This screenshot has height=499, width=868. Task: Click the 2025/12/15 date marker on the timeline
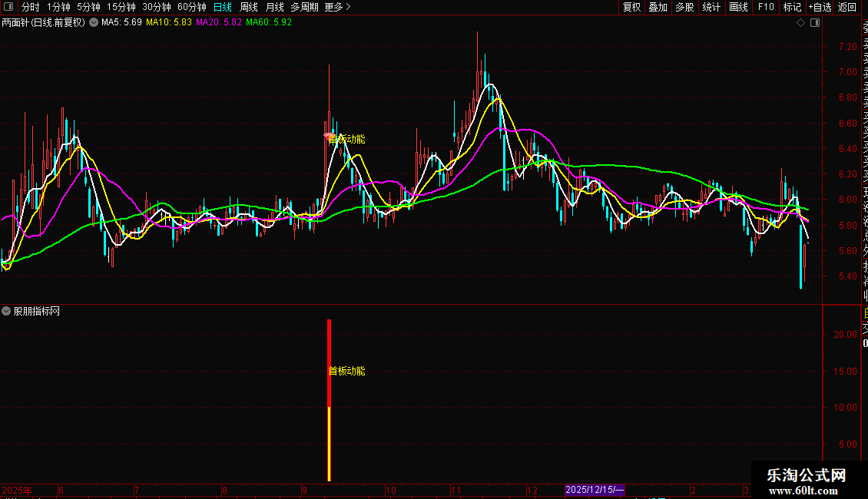595,490
